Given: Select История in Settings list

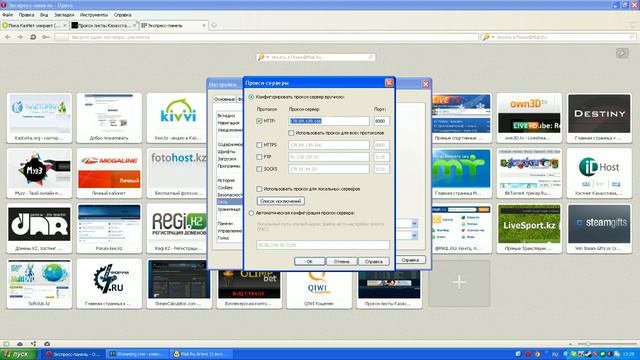Looking at the screenshot, I should click(x=226, y=180).
